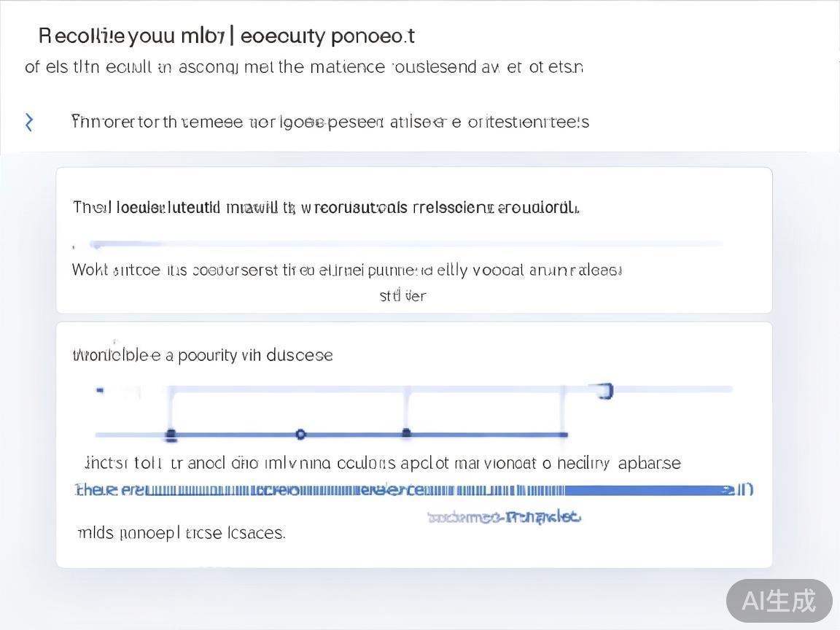This screenshot has height=630, width=840.
Task: Click the right end of dark timeline line
Action: click(564, 435)
